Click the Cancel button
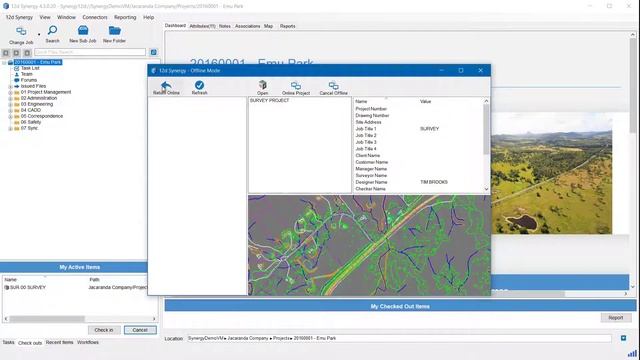Image resolution: width=640 pixels, height=360 pixels. pos(140,330)
